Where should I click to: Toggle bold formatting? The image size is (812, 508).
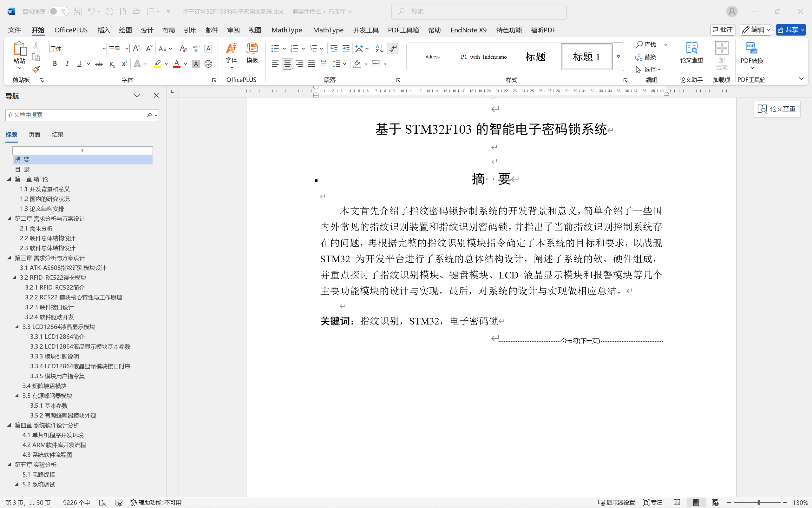[55, 64]
